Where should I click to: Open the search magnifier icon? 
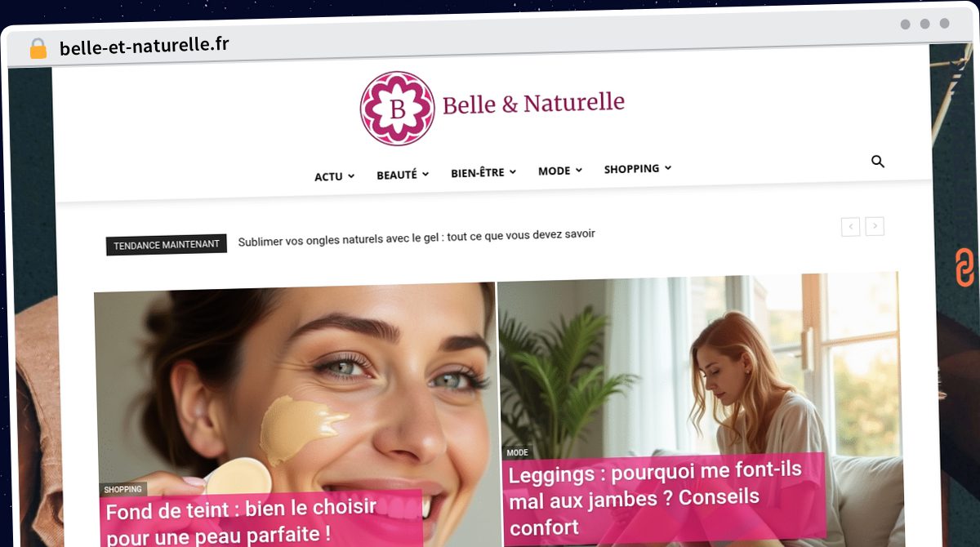click(878, 162)
